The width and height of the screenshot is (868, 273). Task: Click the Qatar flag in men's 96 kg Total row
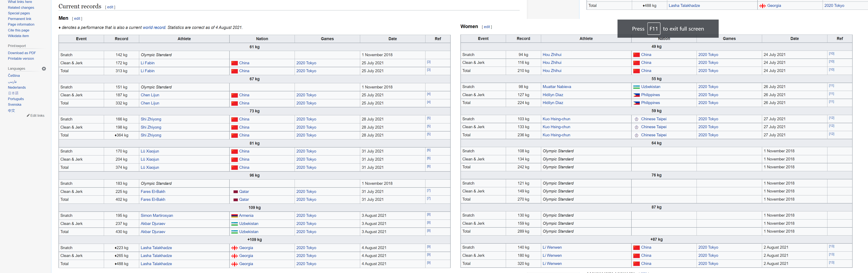pos(236,200)
